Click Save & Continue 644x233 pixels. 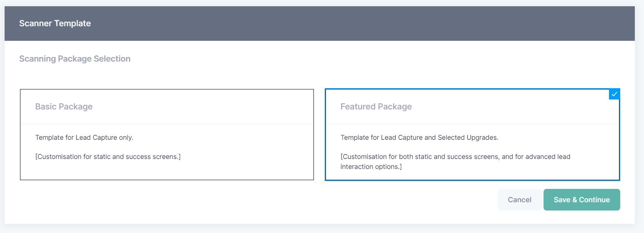pos(581,200)
